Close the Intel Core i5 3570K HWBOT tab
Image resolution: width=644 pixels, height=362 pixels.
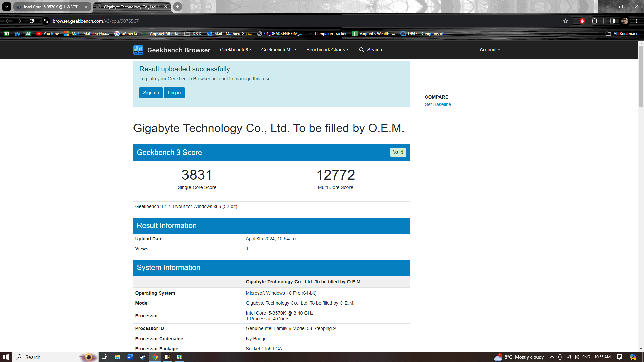[x=86, y=7]
